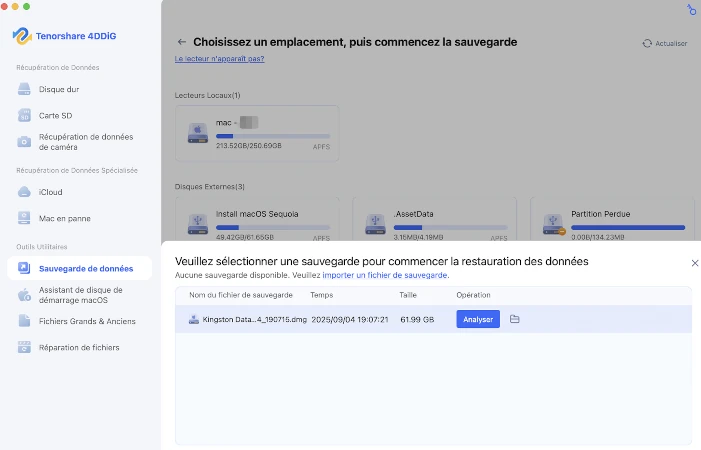This screenshot has height=450, width=701.
Task: Click the Mac en panne icon
Action: click(x=24, y=218)
